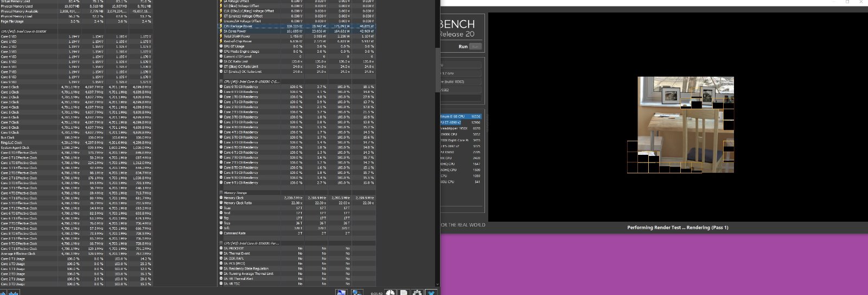This screenshot has width=868, height=295.
Task: Select the Page File Usage row
Action: (x=76, y=21)
